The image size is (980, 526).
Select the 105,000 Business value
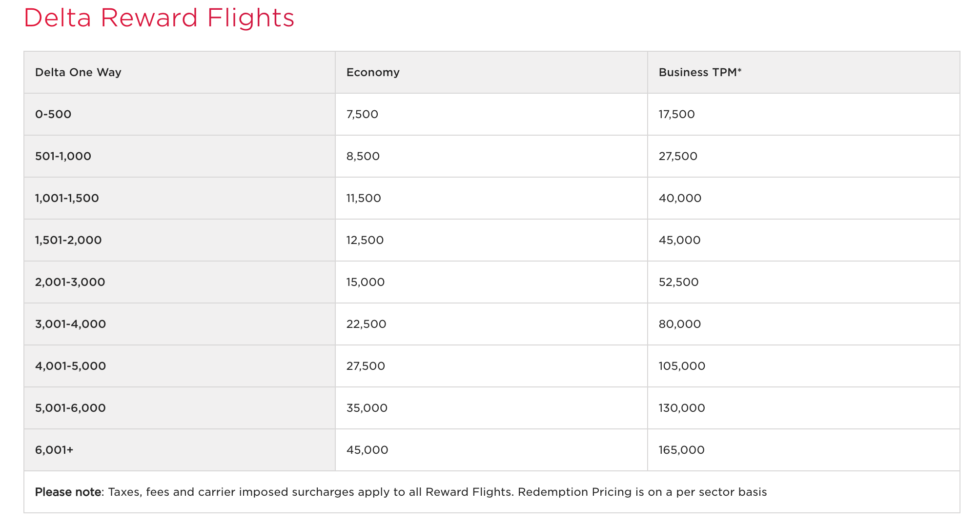click(682, 366)
